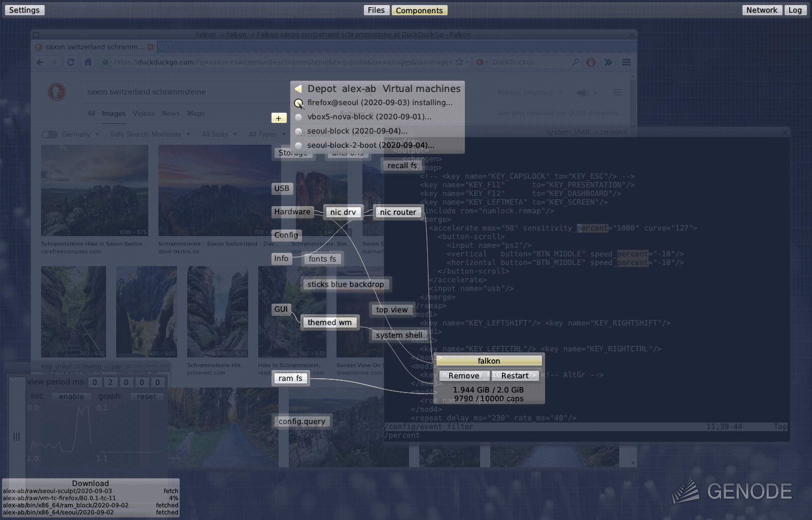812x520 pixels.
Task: Go to the home page in Falkon
Action: 88,62
